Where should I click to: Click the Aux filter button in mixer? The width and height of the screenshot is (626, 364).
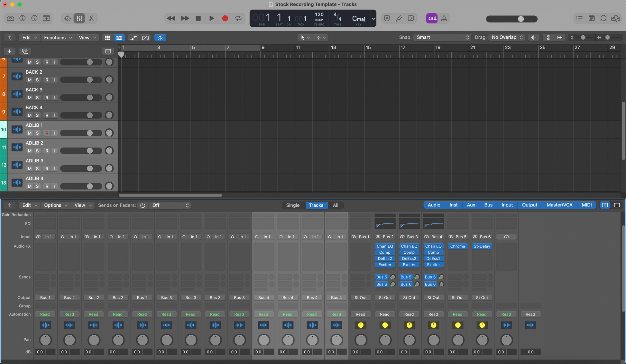click(x=471, y=205)
